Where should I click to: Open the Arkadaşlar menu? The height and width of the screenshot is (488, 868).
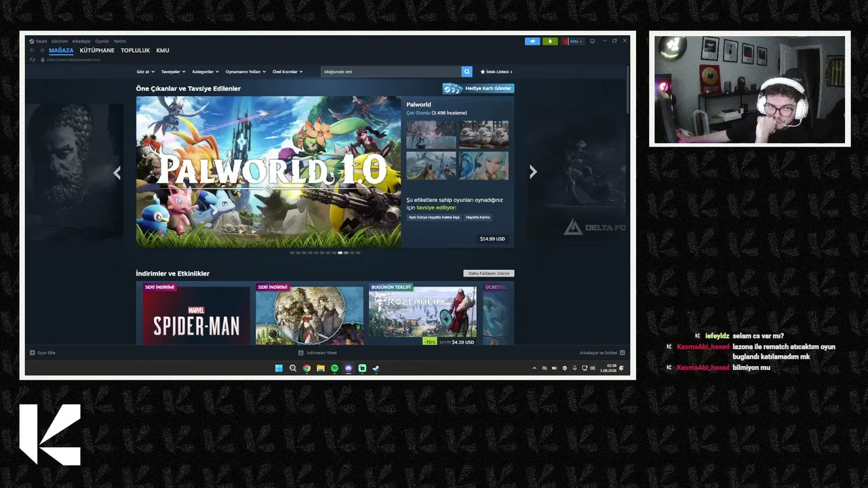pos(81,41)
